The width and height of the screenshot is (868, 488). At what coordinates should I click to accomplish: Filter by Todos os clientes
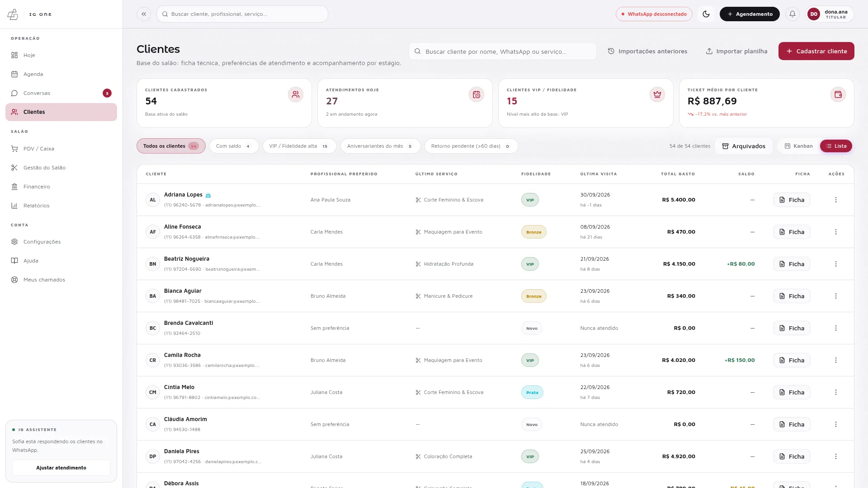coord(171,146)
